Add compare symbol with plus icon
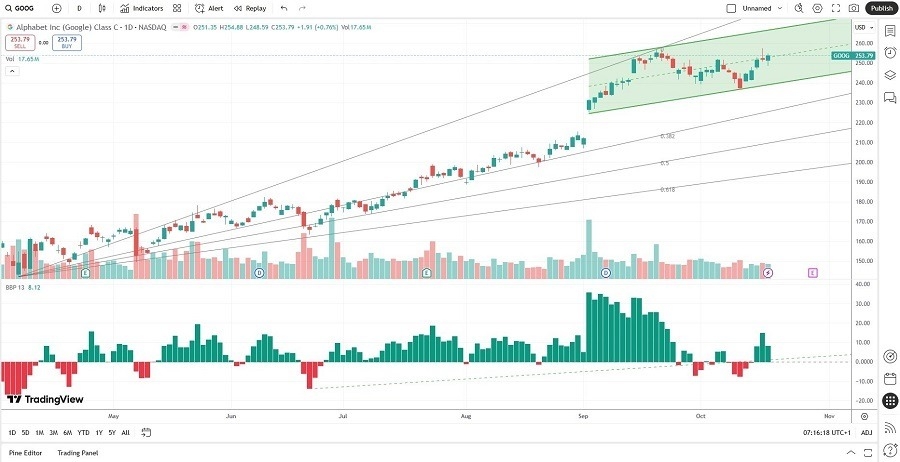The height and width of the screenshot is (462, 900). coord(57,8)
